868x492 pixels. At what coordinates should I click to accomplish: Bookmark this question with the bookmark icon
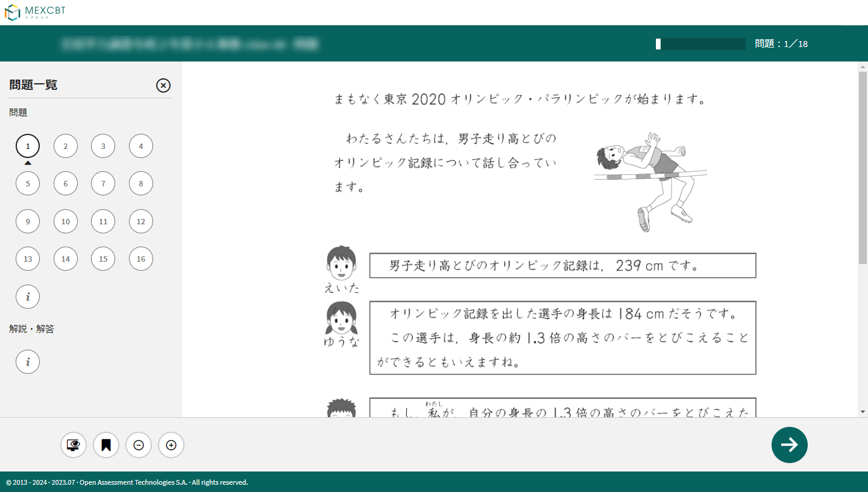click(x=106, y=446)
